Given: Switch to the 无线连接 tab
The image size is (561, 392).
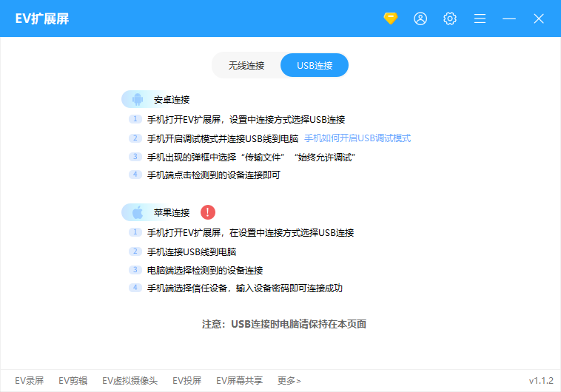Looking at the screenshot, I should [246, 65].
